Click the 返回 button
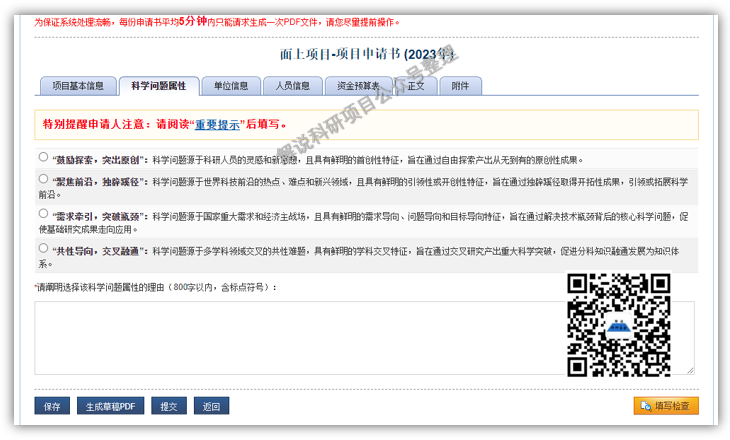This screenshot has width=730, height=440. click(x=211, y=406)
